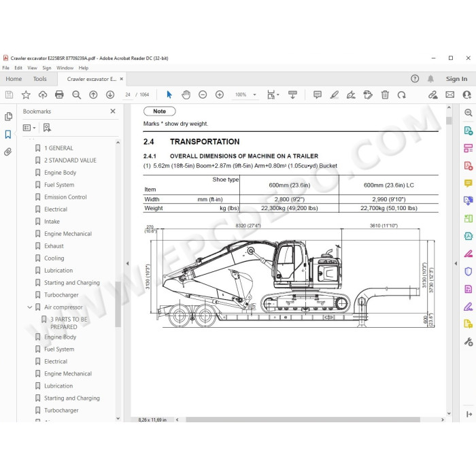The image size is (476, 476).
Task: Click the document horizontal scrollbar
Action: pos(303,420)
